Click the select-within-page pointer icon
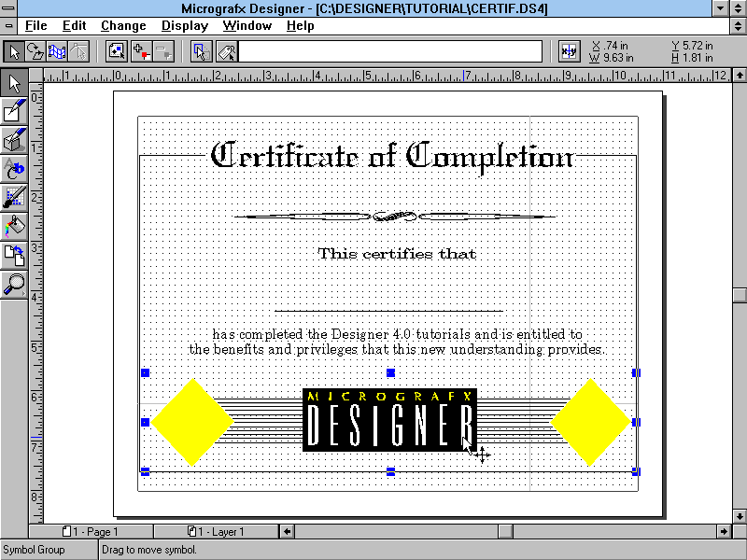Image resolution: width=747 pixels, height=560 pixels. coord(117,51)
